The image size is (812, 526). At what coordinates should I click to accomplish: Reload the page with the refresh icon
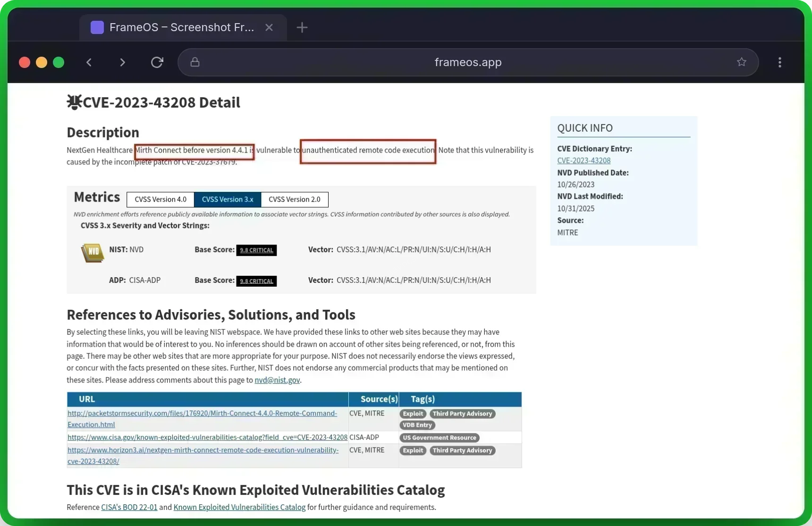pos(157,62)
